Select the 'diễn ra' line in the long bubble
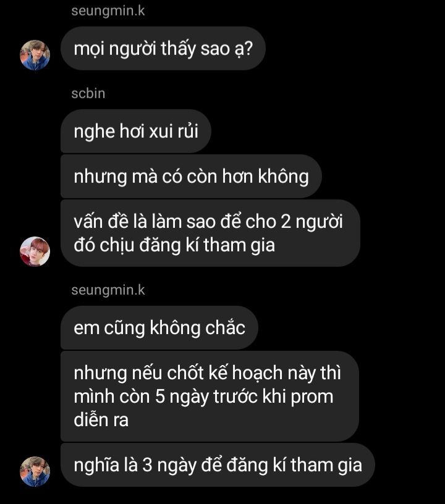Screen dimensions: 445x504 click(x=101, y=420)
